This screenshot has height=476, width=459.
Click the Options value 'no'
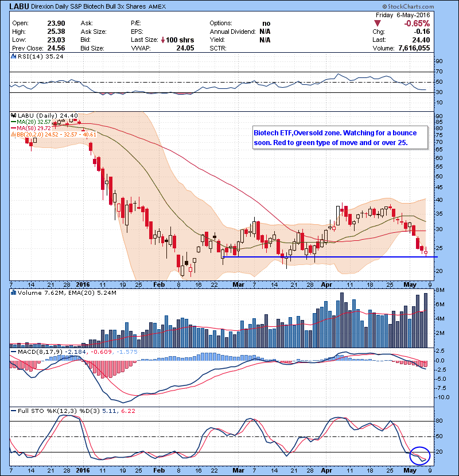pos(266,24)
